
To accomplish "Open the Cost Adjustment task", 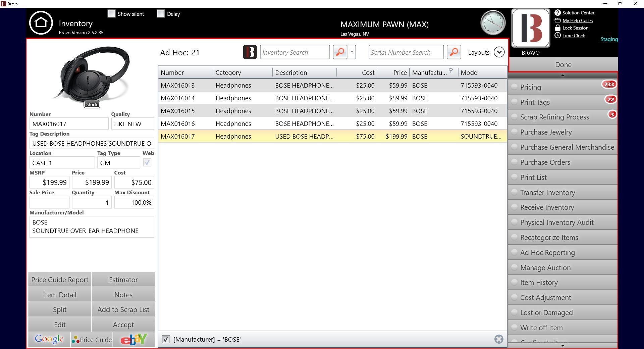I will coord(563,297).
